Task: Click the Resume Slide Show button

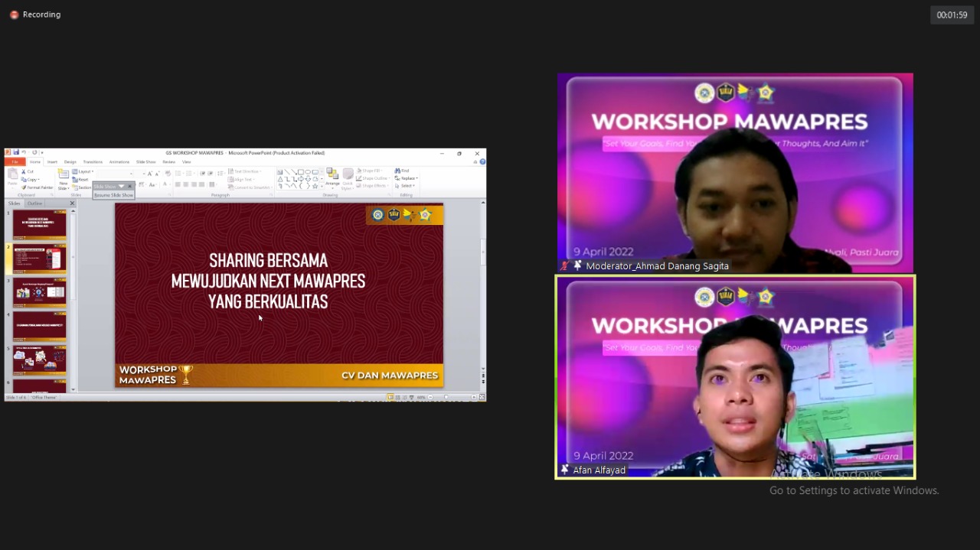Action: (113, 195)
